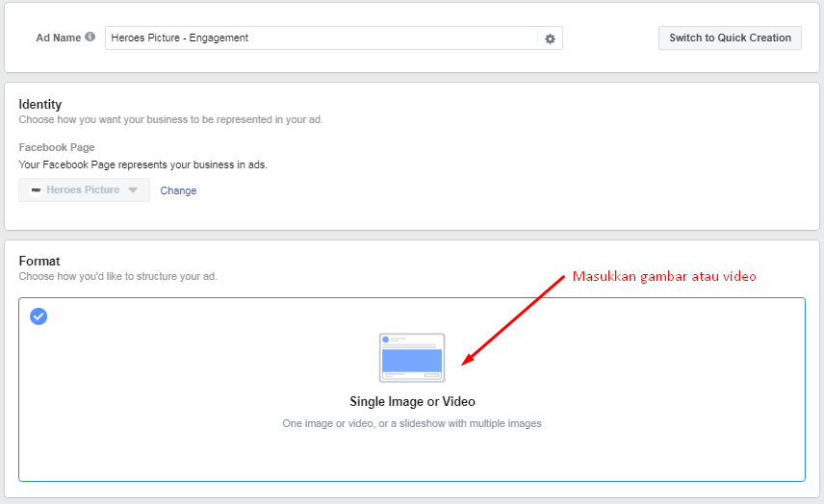Click the info icon beside Ad Name
Screen dimensions: 824x504
pyautogui.click(x=90, y=37)
